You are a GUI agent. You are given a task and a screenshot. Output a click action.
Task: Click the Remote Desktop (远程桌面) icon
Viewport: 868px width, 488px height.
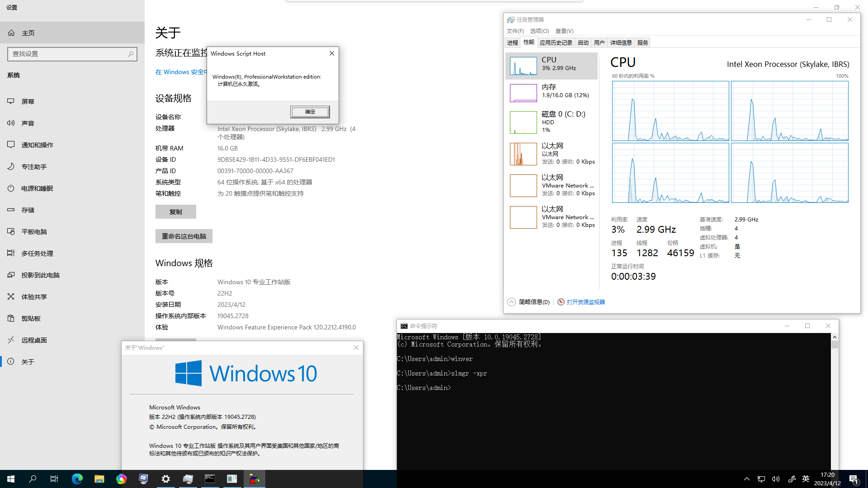pos(11,340)
